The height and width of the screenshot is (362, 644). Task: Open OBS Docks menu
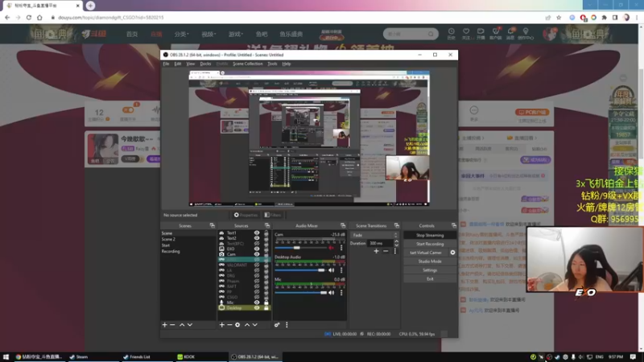tap(205, 64)
